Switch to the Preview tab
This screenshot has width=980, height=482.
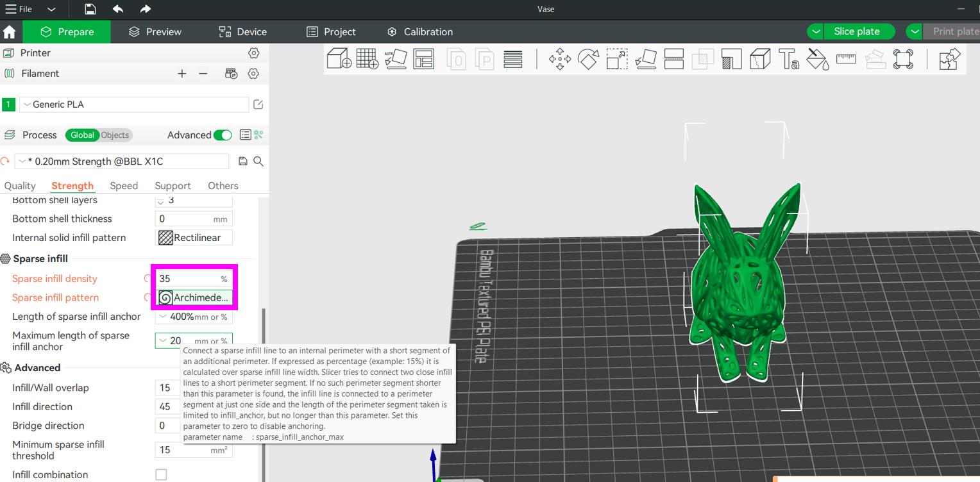click(x=155, y=31)
